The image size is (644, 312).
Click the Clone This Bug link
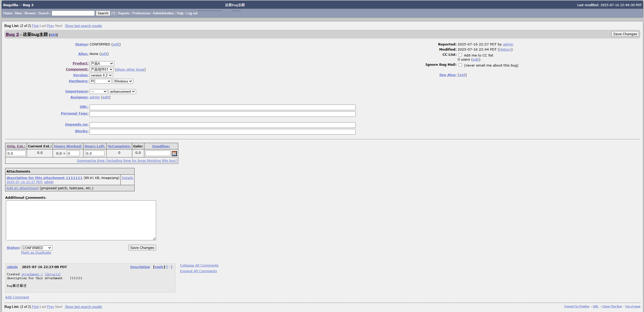point(612,307)
